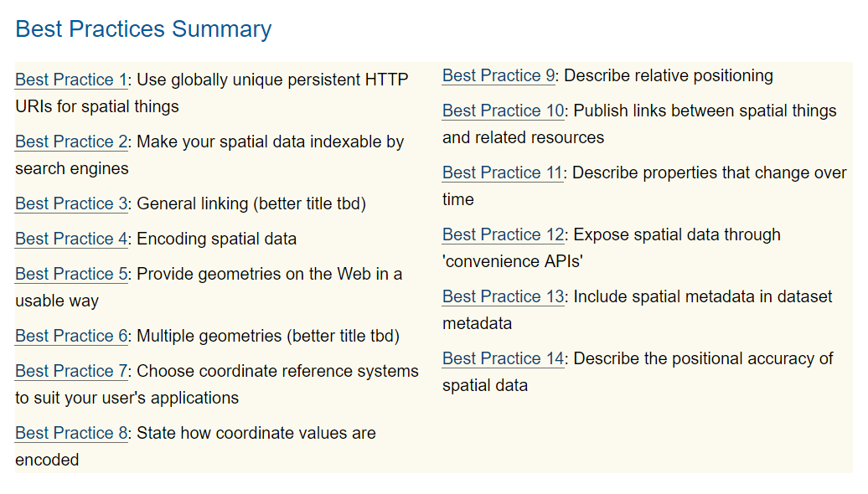Follow the Best Practice 3 link
Viewport: 868px width, 494px height.
[x=71, y=204]
